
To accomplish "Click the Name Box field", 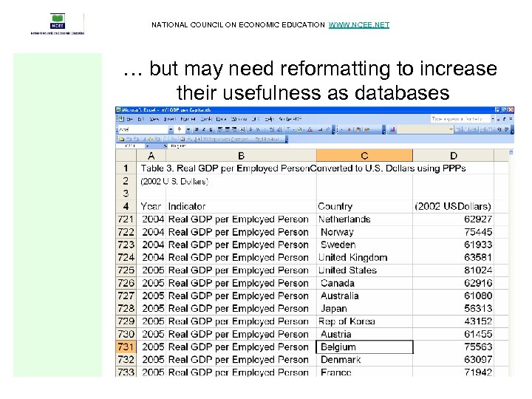I will pyautogui.click(x=130, y=146).
